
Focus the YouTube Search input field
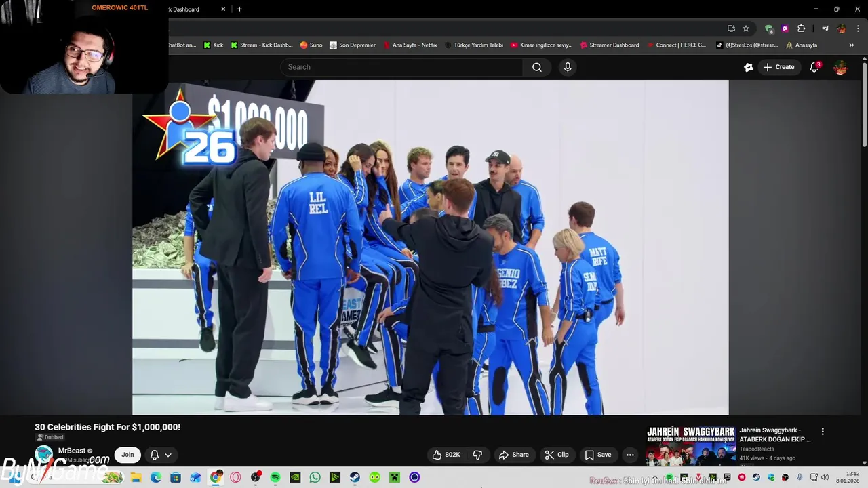[401, 67]
